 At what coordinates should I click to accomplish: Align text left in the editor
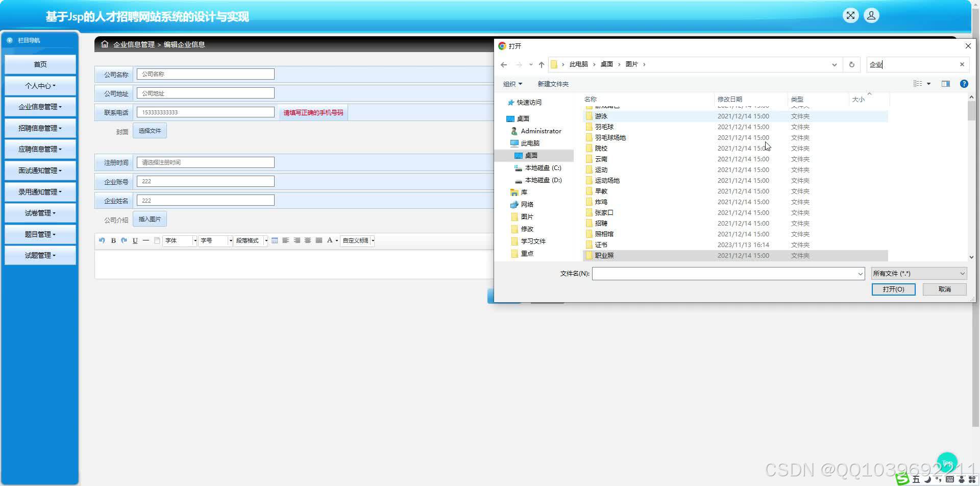point(286,240)
